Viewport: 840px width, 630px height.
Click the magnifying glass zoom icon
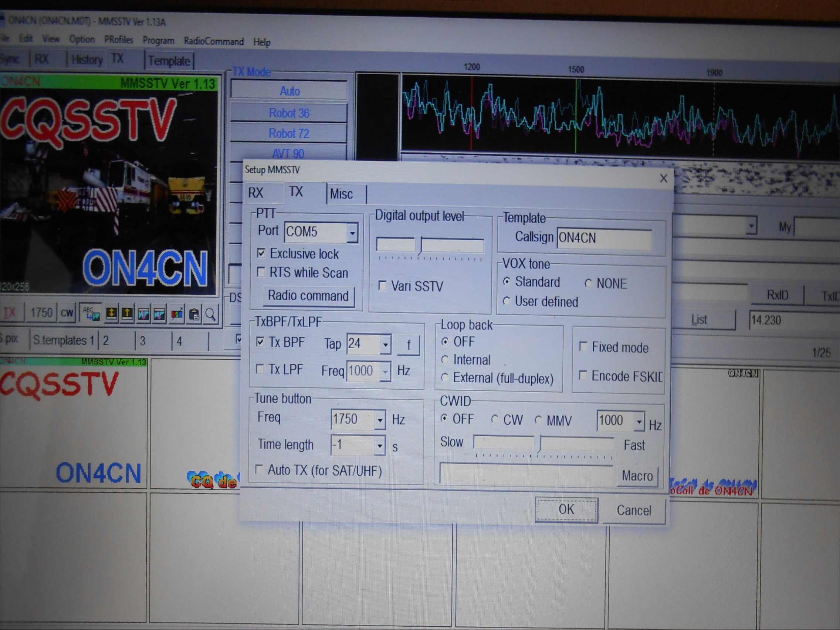211,314
